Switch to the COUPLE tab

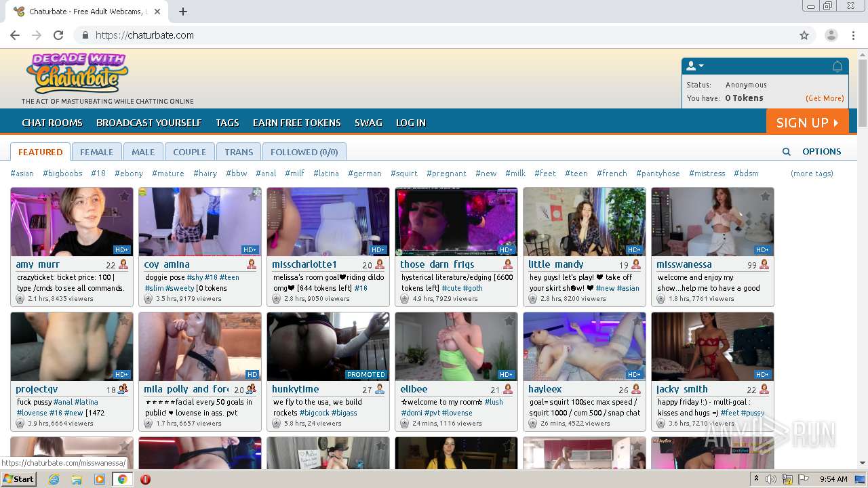[189, 152]
